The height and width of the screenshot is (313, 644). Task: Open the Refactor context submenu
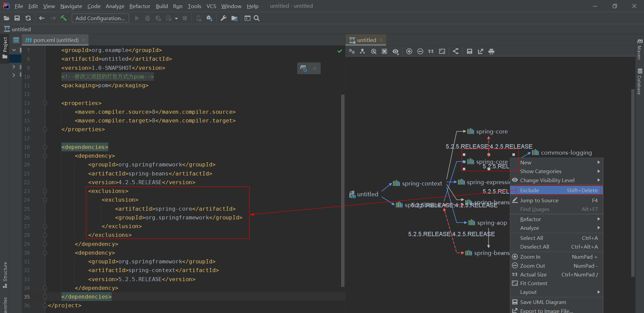tap(556, 219)
